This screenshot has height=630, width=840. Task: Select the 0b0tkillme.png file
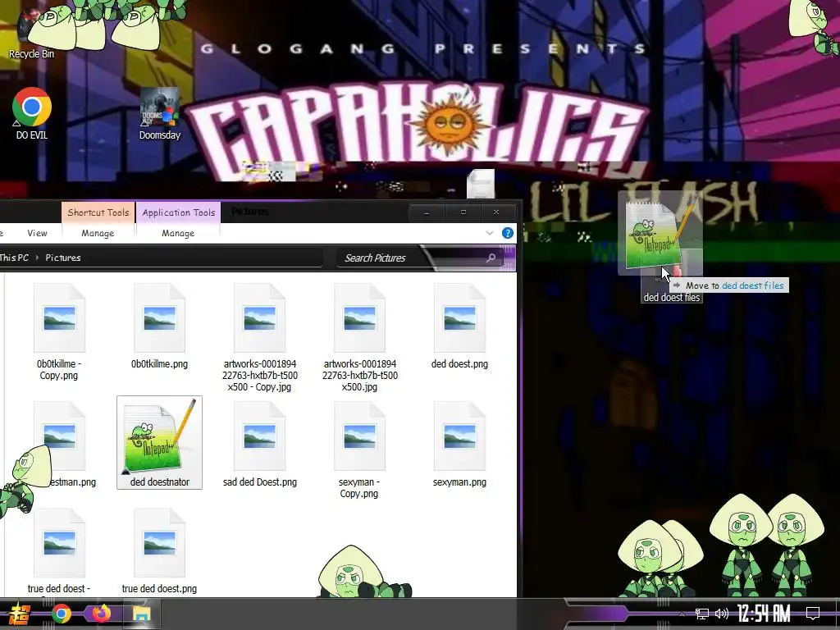159,326
